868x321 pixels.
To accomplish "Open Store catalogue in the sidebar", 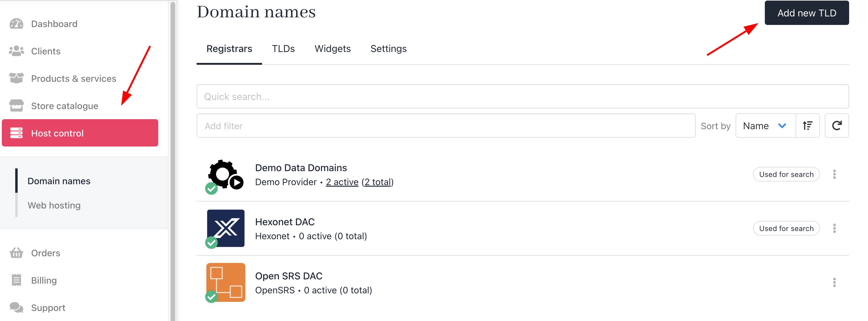I will (x=64, y=106).
